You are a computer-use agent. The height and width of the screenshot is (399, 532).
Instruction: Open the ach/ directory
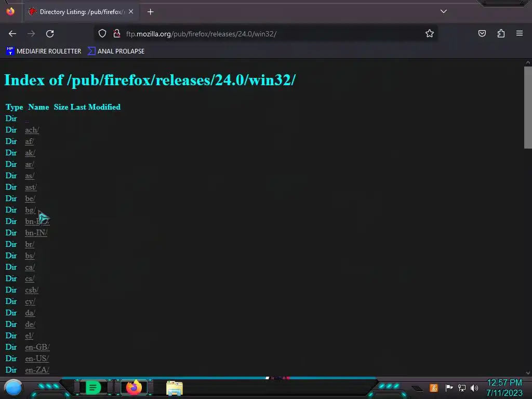coord(32,130)
